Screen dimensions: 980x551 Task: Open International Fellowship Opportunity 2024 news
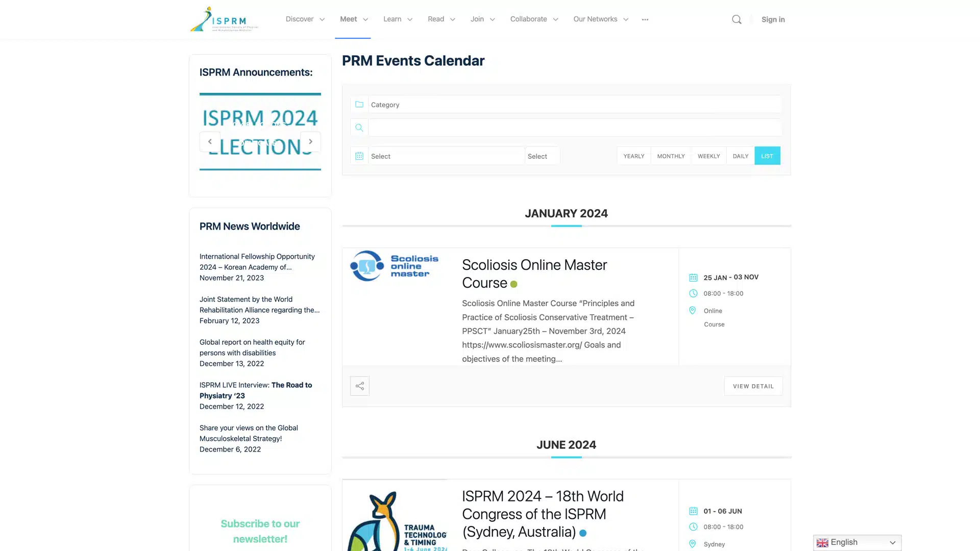pyautogui.click(x=257, y=262)
